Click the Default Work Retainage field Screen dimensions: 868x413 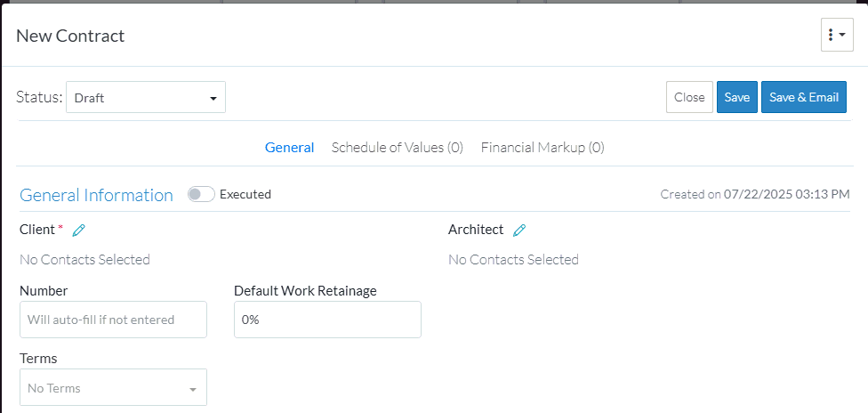(327, 320)
